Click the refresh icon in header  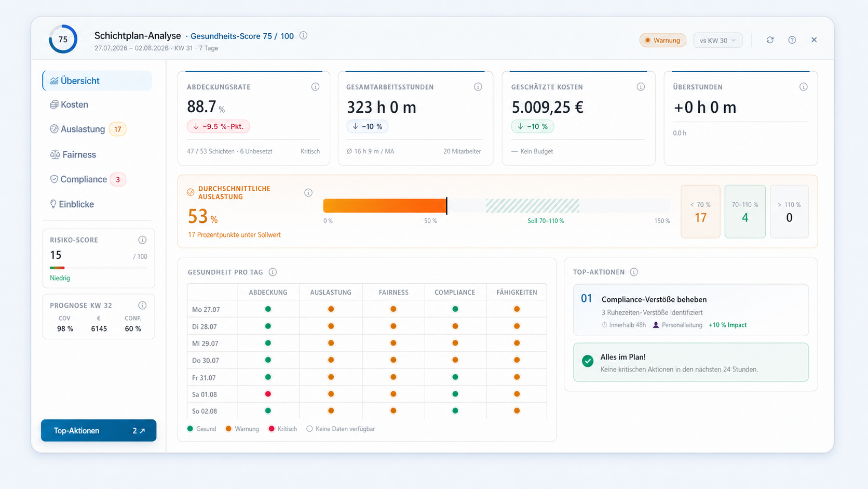point(770,40)
